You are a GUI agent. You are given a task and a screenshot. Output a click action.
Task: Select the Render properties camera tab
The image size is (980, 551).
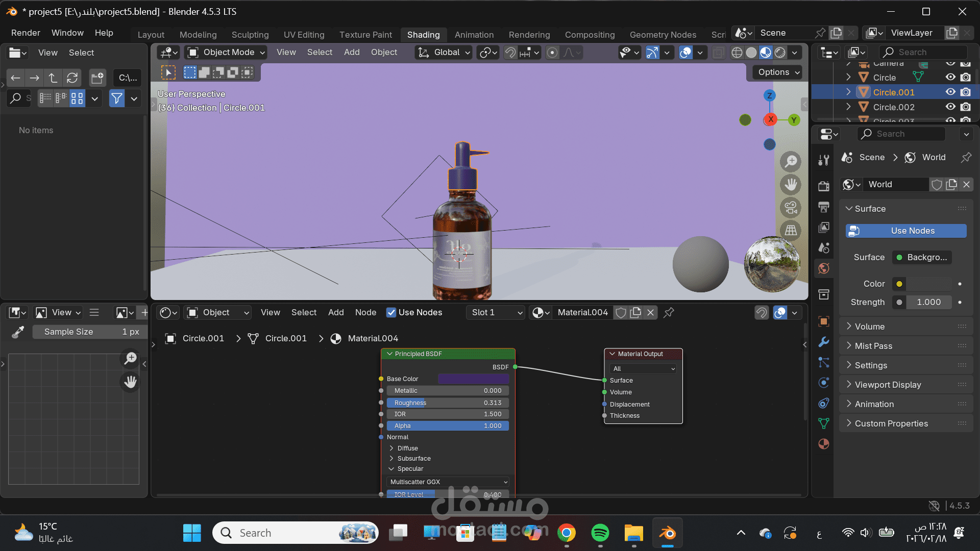tap(823, 186)
